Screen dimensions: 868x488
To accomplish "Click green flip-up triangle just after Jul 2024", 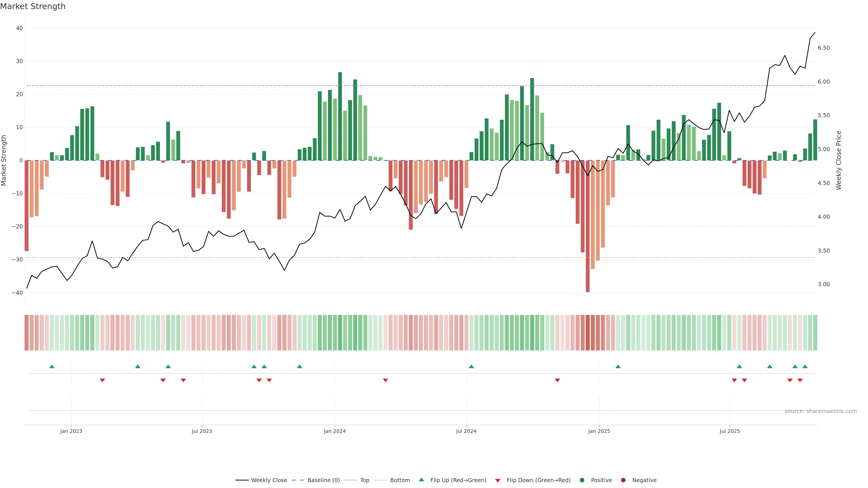I will [471, 366].
